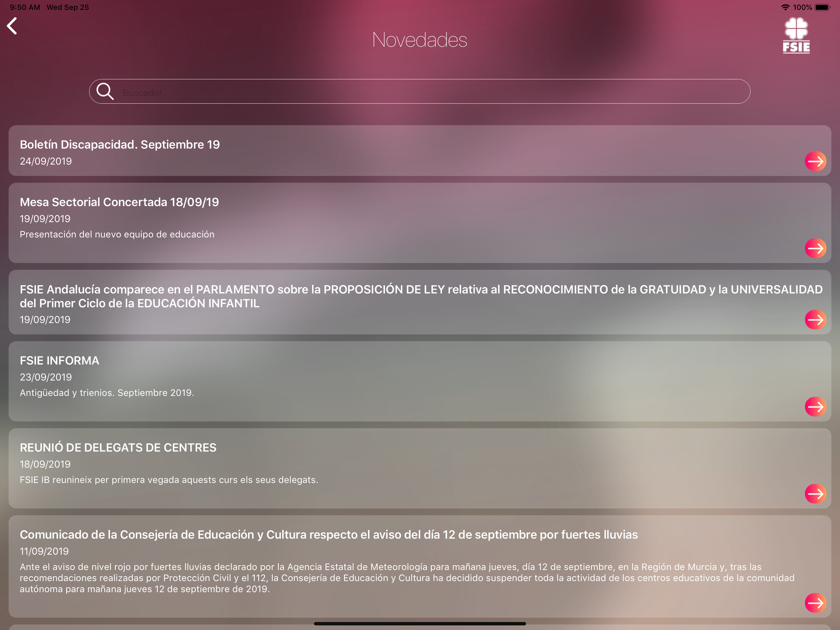Open REUNIÓ DE DELEGATS DE CENTRES title
Image resolution: width=840 pixels, height=630 pixels.
(x=118, y=448)
